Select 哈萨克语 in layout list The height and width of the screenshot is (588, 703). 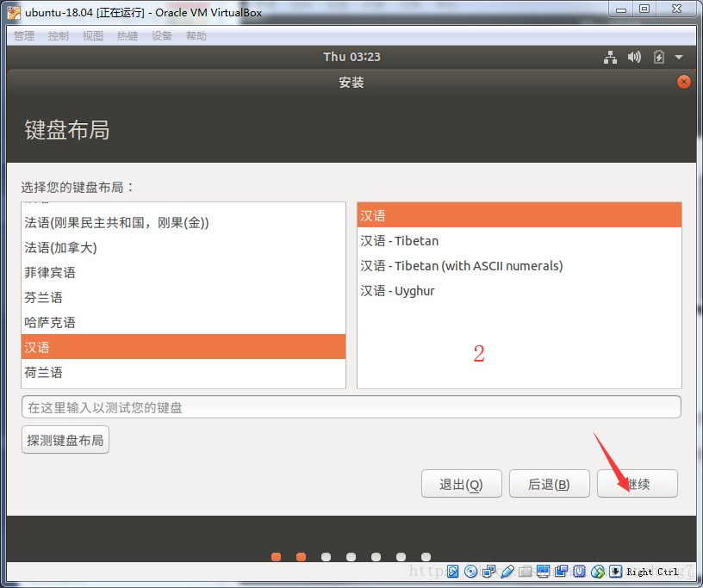coord(184,322)
